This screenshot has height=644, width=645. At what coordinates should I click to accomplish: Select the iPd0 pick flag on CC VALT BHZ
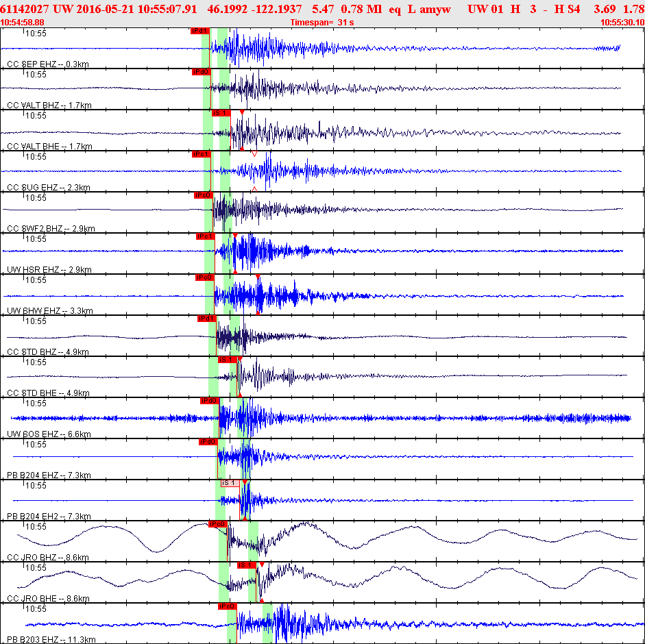coord(201,72)
